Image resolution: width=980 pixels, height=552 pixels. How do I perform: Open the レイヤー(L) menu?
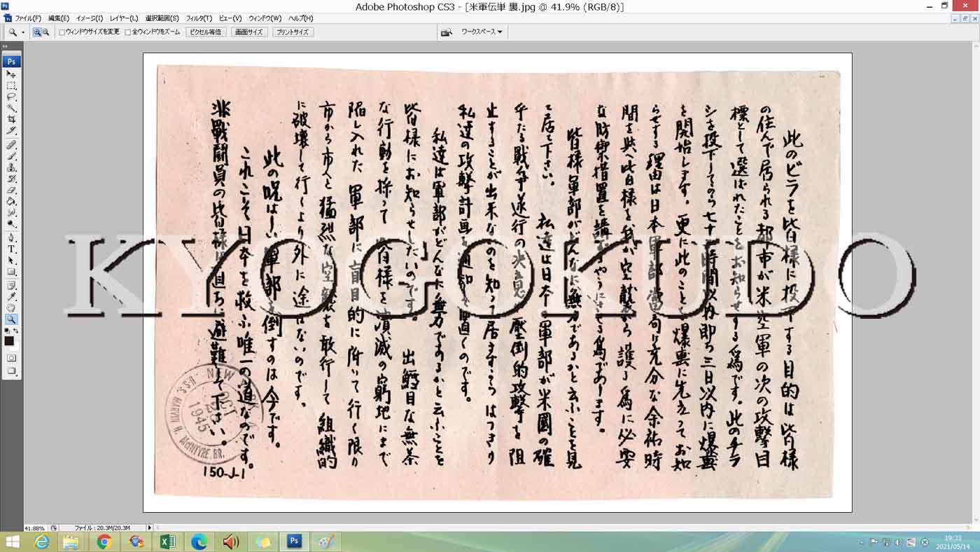(x=125, y=18)
